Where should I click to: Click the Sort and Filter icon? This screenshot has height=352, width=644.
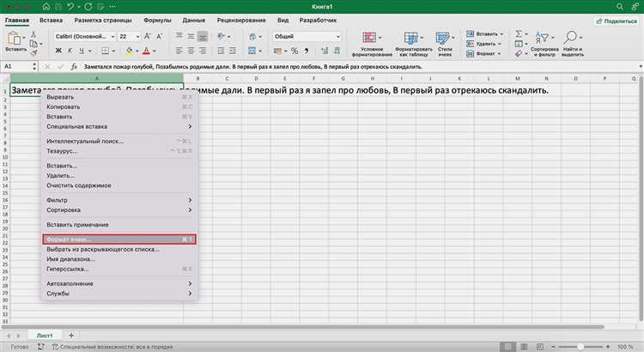point(542,38)
